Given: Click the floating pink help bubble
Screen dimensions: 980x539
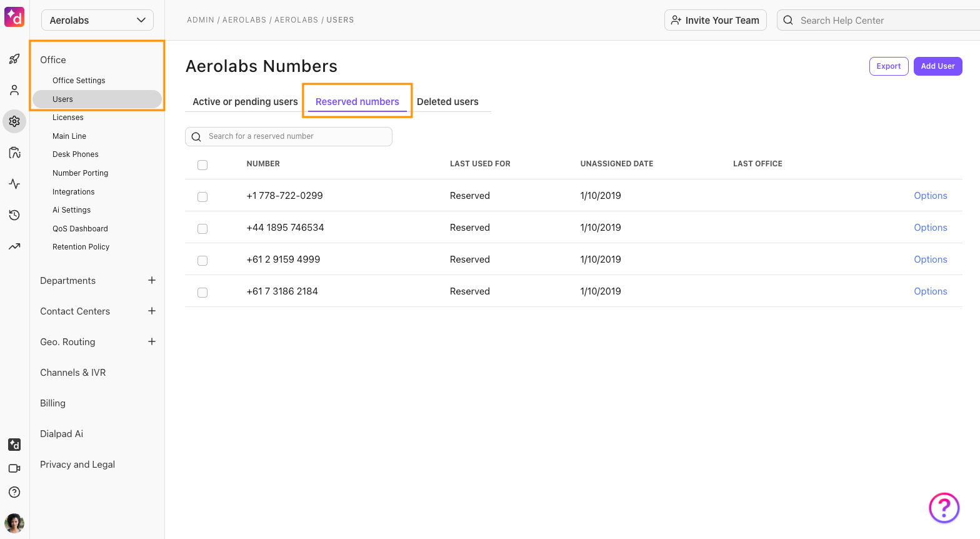Looking at the screenshot, I should pyautogui.click(x=944, y=508).
